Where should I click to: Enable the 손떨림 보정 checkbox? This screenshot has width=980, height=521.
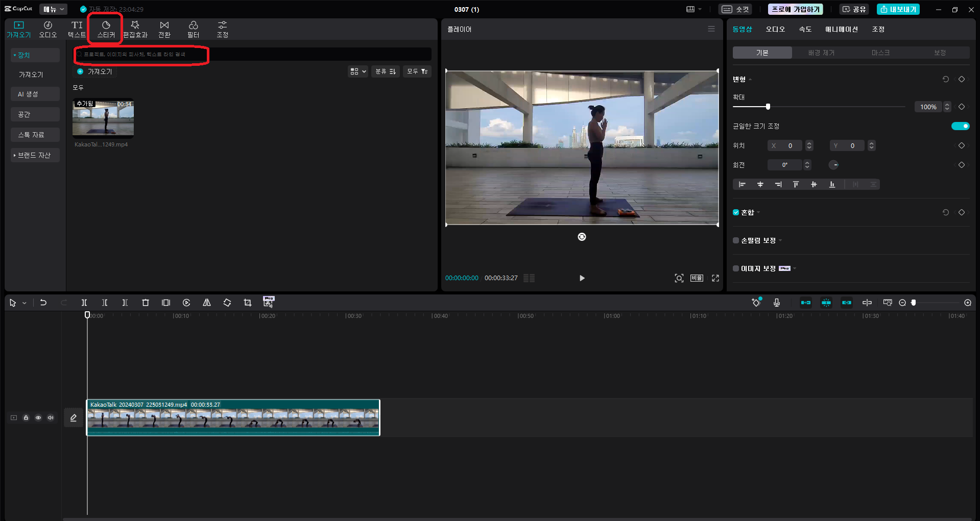(736, 240)
